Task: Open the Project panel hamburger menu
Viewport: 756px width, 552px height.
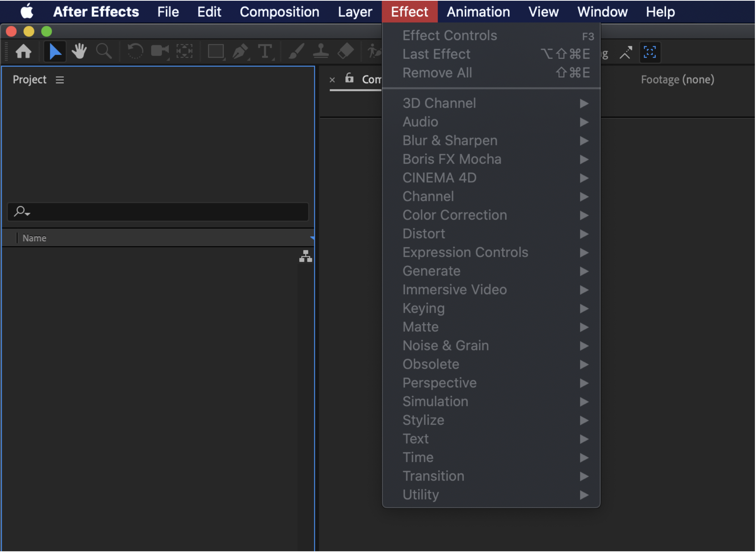Action: (x=60, y=80)
